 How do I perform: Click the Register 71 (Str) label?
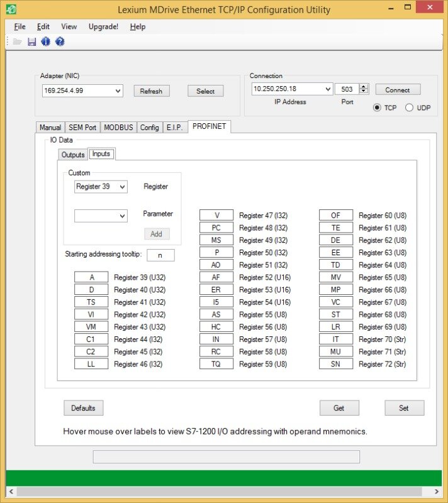click(x=382, y=351)
